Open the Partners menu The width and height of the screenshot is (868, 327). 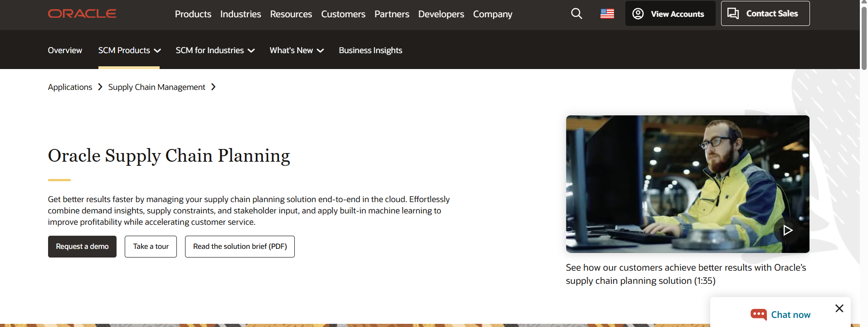tap(392, 14)
